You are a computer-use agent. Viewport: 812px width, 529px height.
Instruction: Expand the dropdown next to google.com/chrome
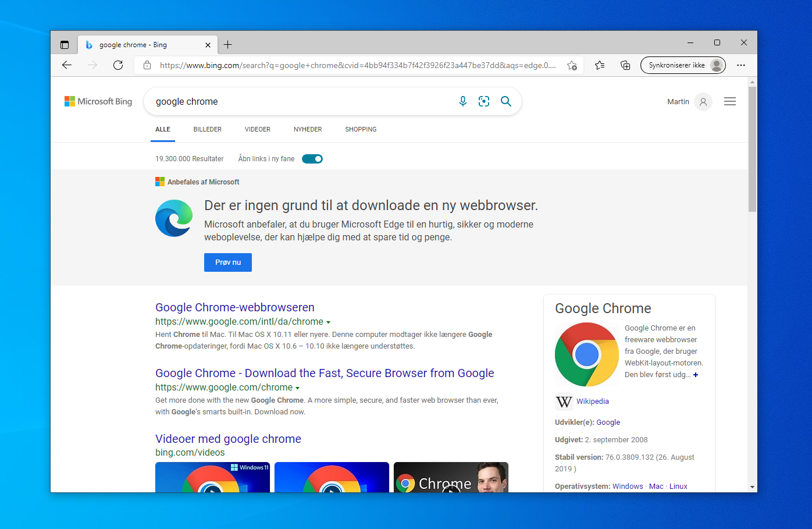(298, 388)
